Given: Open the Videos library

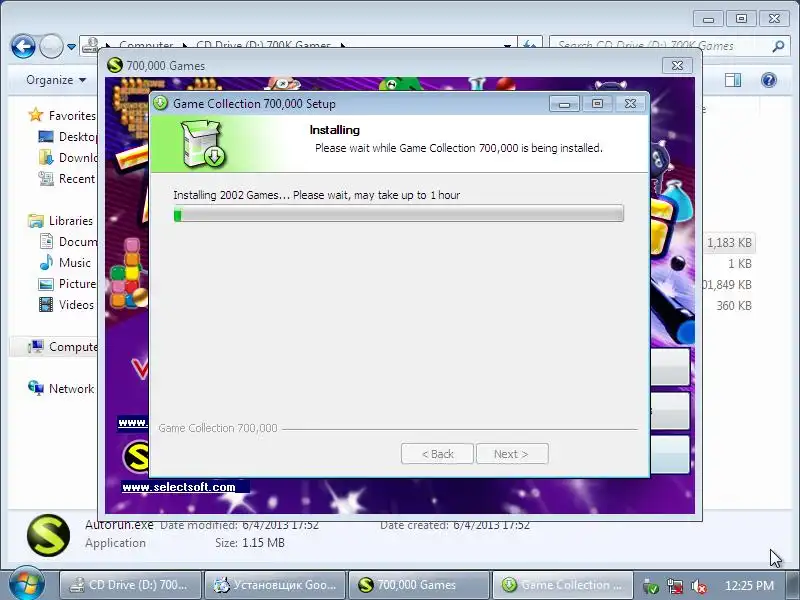Looking at the screenshot, I should tap(66, 305).
